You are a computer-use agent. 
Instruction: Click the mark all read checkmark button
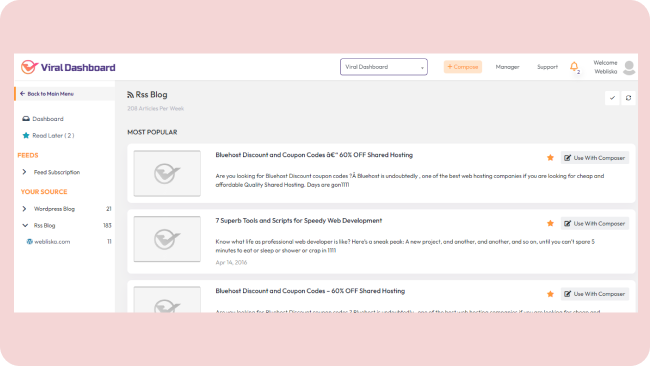[612, 98]
